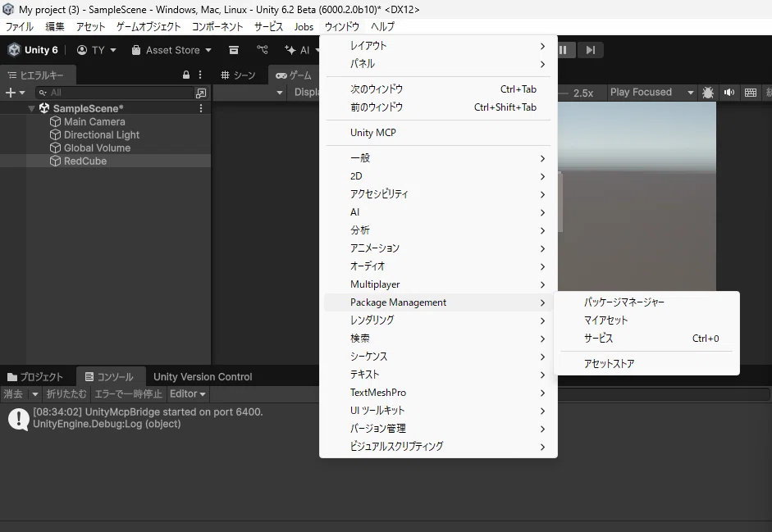This screenshot has width=772, height=532.
Task: Open the ファイル menu
Action: click(19, 26)
